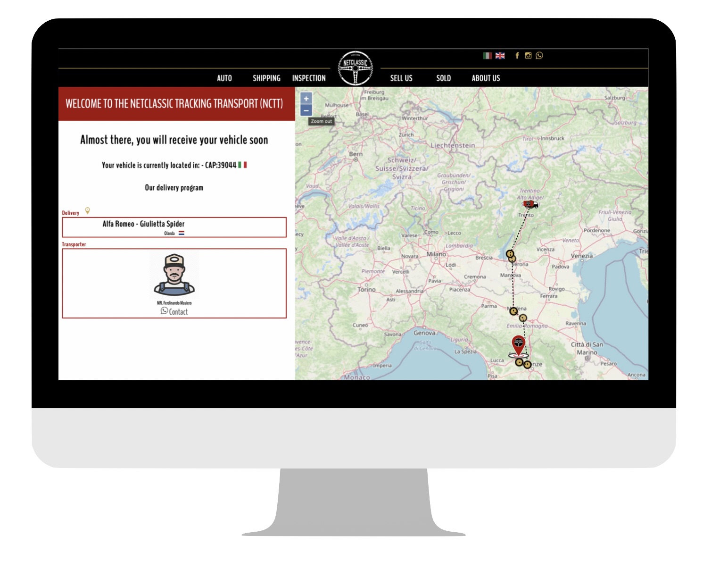The height and width of the screenshot is (569, 728).
Task: Open the AUTO menu
Action: (224, 78)
